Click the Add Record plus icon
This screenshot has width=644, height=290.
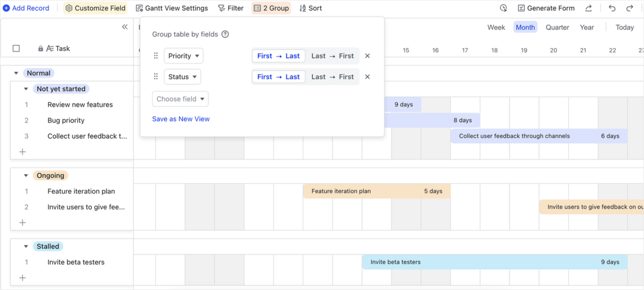point(6,8)
